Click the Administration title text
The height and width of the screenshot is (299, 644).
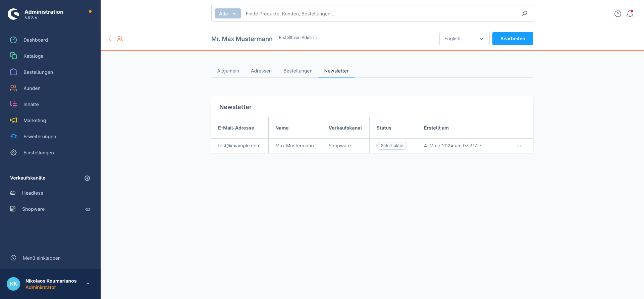(x=44, y=12)
